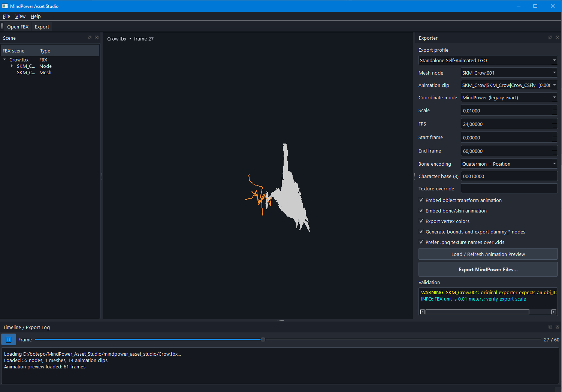562x392 pixels.
Task: Click the FBX scene column header
Action: coord(19,51)
